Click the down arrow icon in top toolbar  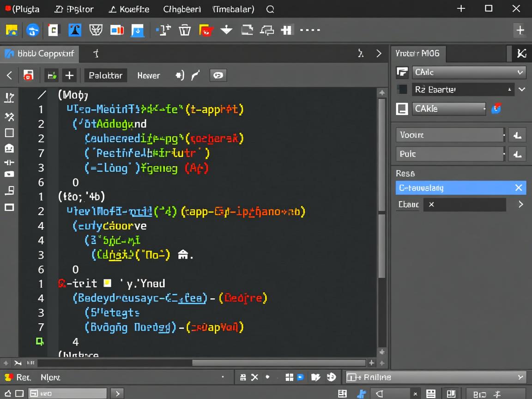click(226, 30)
